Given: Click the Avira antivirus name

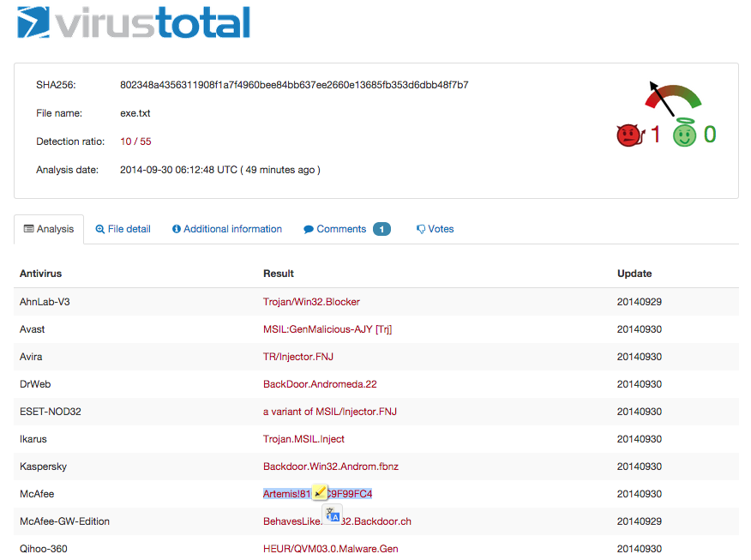Looking at the screenshot, I should click(31, 357).
